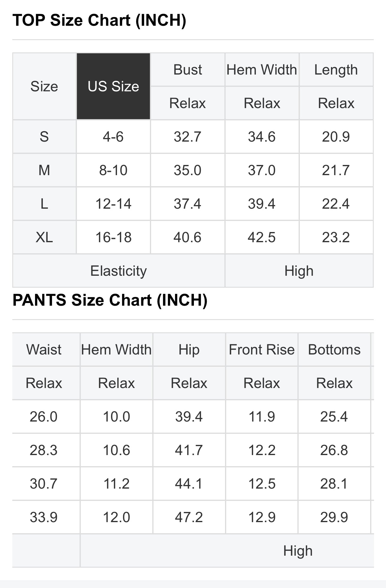Screen dimensions: 386x588
Task: Click the PANTS Size Chart (INCH) heading
Action: tap(110, 300)
